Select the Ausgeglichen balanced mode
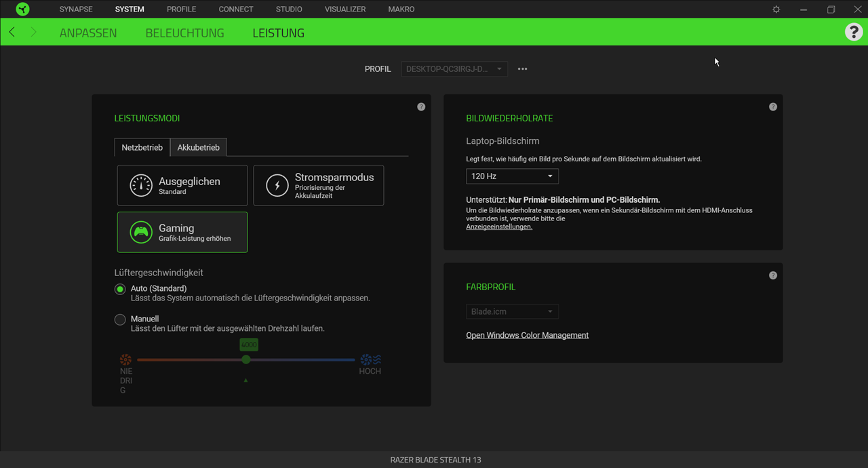868x468 pixels. [182, 184]
